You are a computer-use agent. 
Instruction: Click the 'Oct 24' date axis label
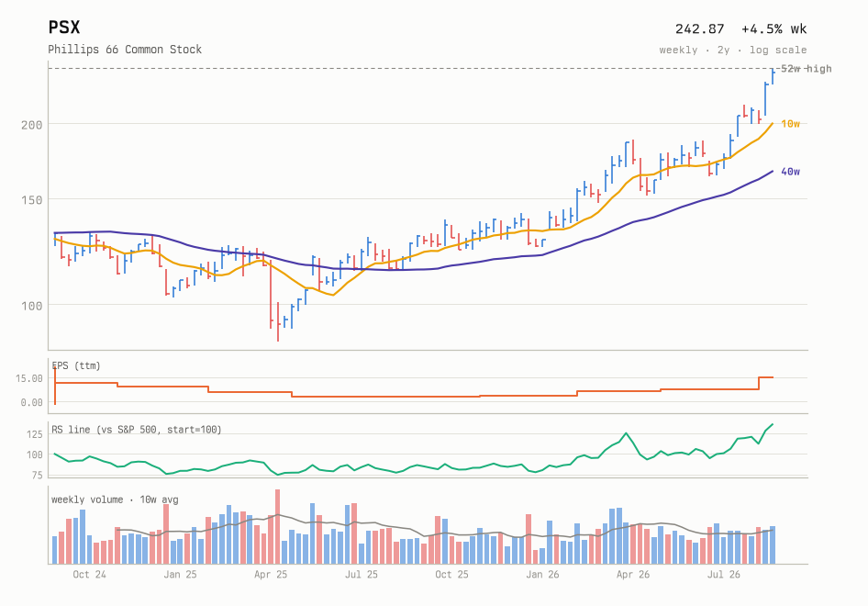pos(89,575)
